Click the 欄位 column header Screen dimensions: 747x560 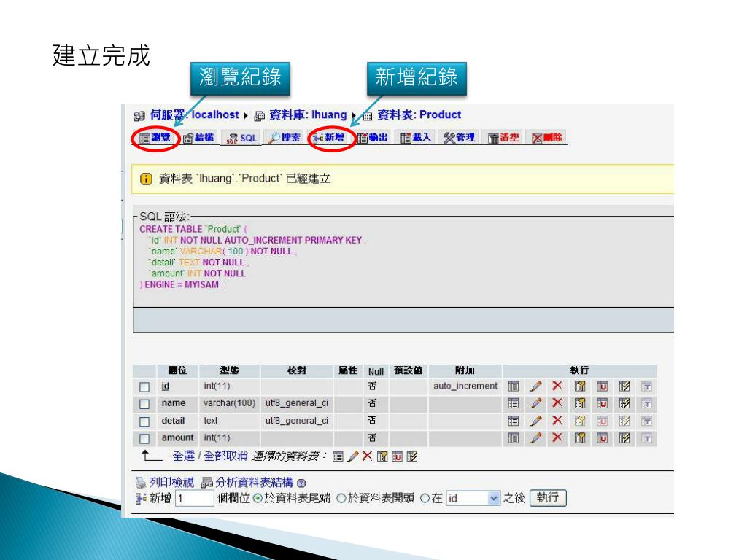click(177, 370)
